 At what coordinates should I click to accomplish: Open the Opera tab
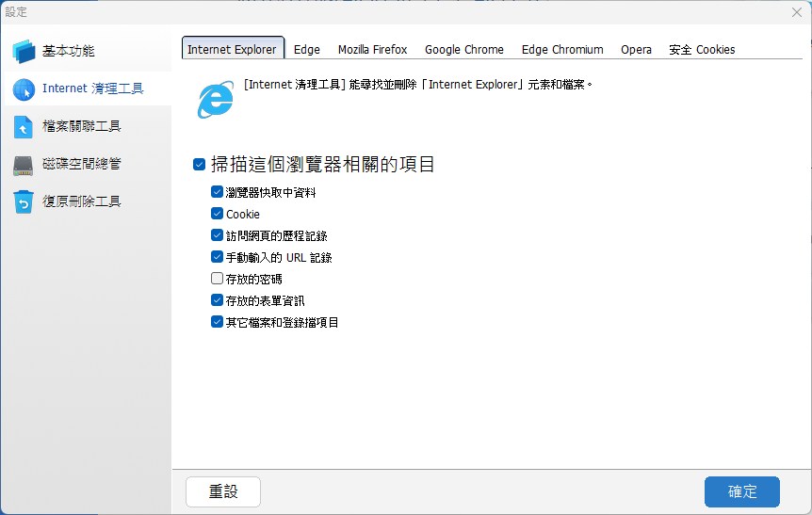[x=636, y=49]
